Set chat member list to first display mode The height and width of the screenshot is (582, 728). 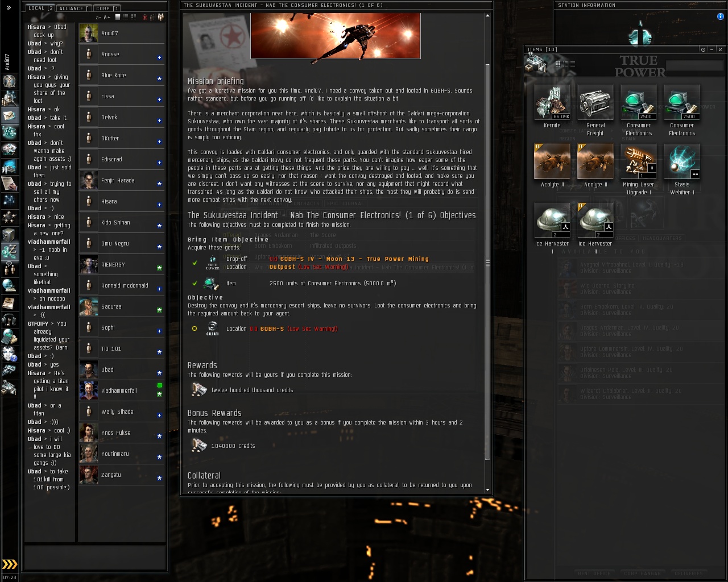(x=118, y=17)
